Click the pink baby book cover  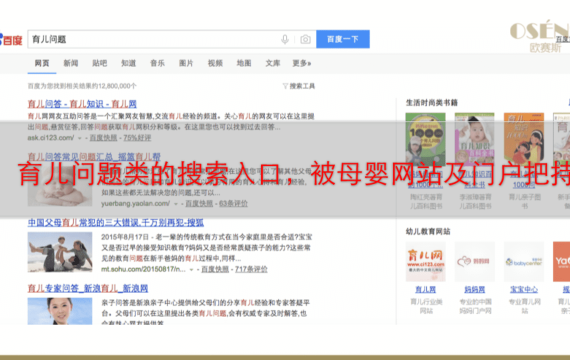[474, 139]
